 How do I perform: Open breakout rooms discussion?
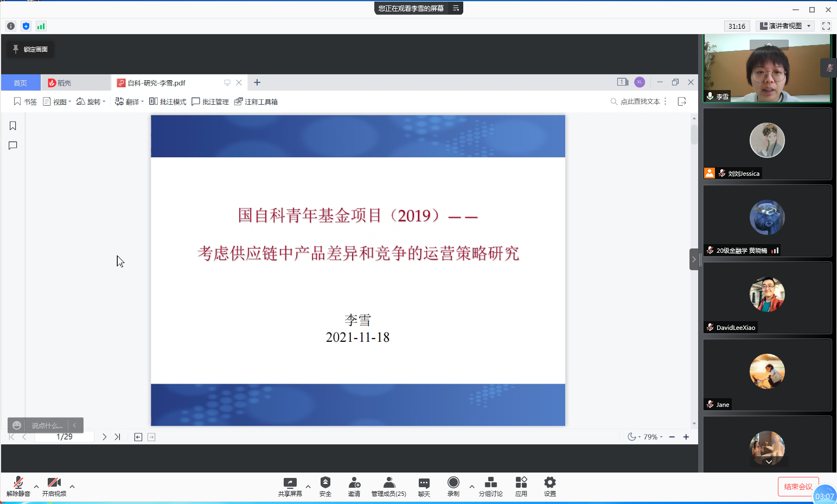coord(490,486)
